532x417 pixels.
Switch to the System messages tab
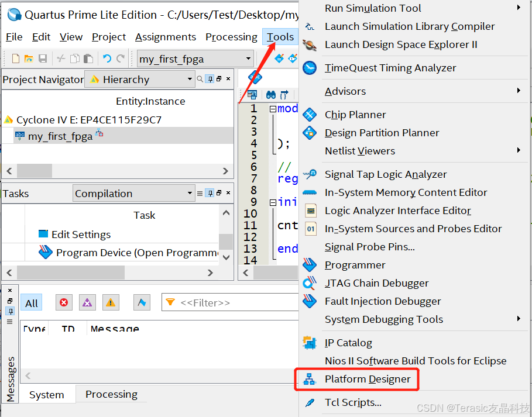coord(46,395)
